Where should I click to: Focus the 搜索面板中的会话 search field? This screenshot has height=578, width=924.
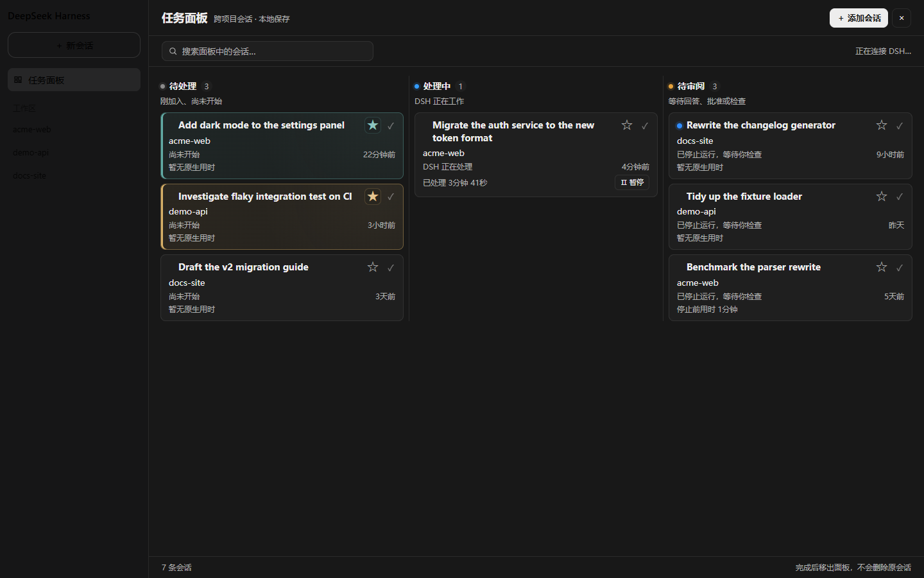[268, 51]
